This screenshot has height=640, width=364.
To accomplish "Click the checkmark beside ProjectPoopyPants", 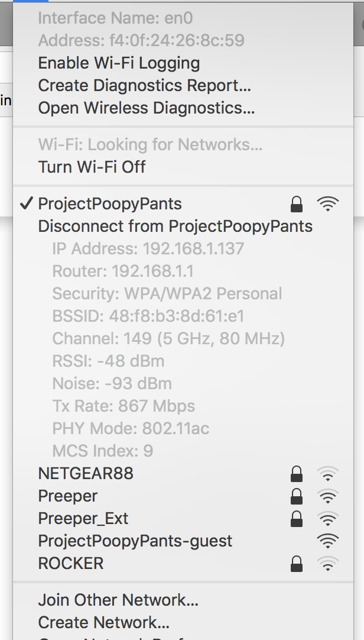I will click(26, 204).
